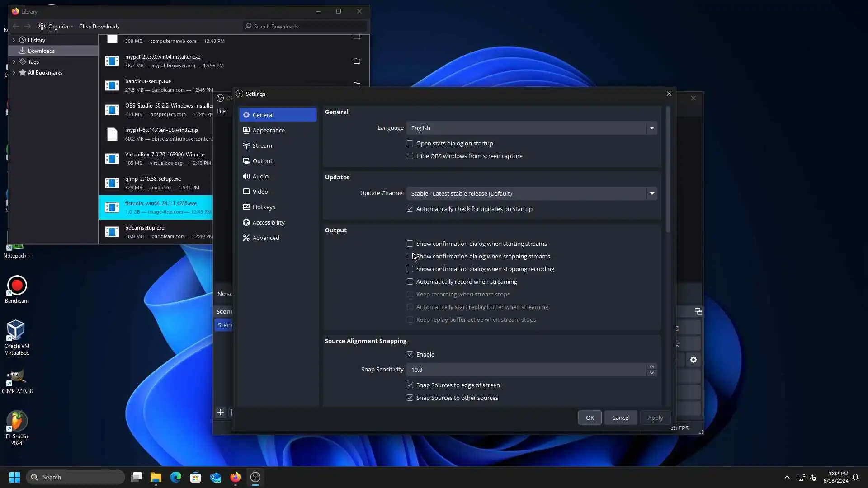Click OBS Studio icon in taskbar

(255, 477)
